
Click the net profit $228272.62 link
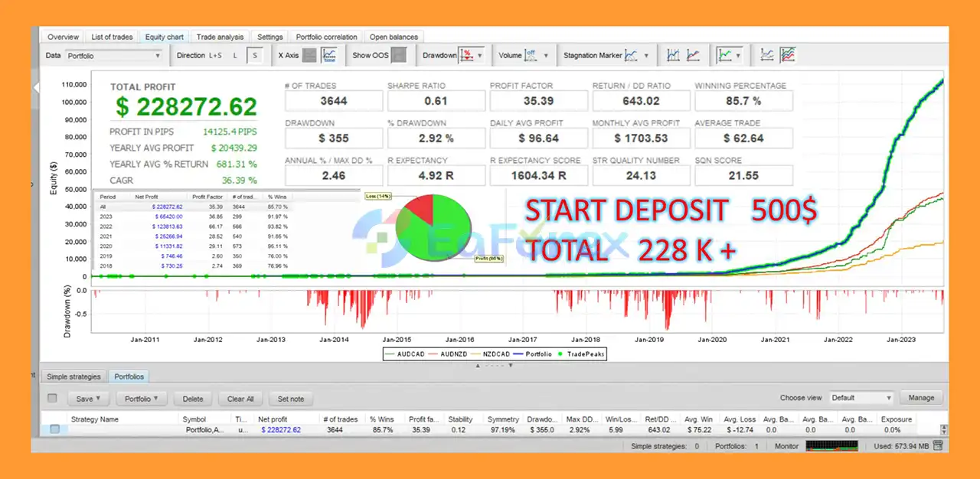[x=280, y=430]
